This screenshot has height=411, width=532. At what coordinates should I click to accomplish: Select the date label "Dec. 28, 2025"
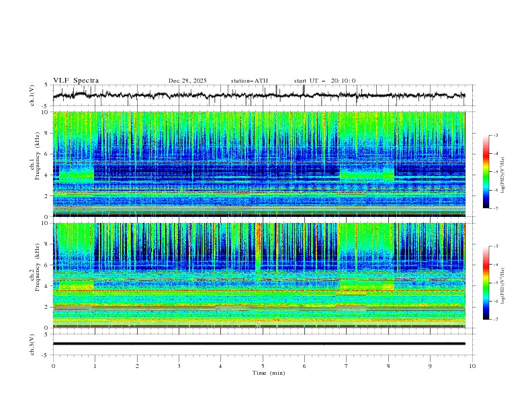click(x=187, y=81)
